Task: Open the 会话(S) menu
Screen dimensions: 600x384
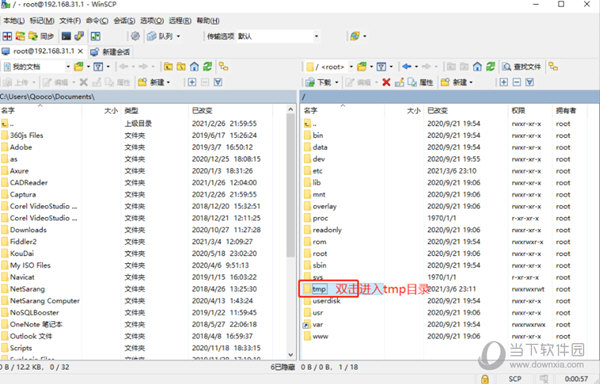Action: point(124,20)
